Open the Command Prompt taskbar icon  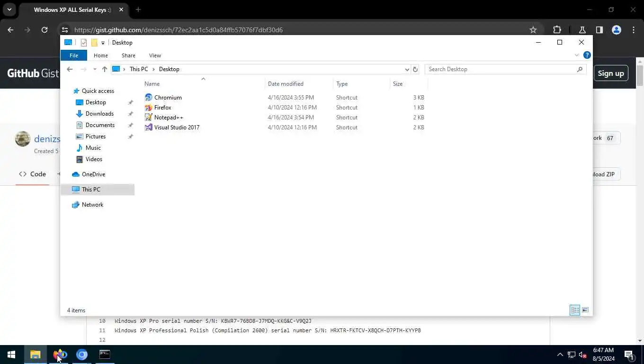[105, 355]
